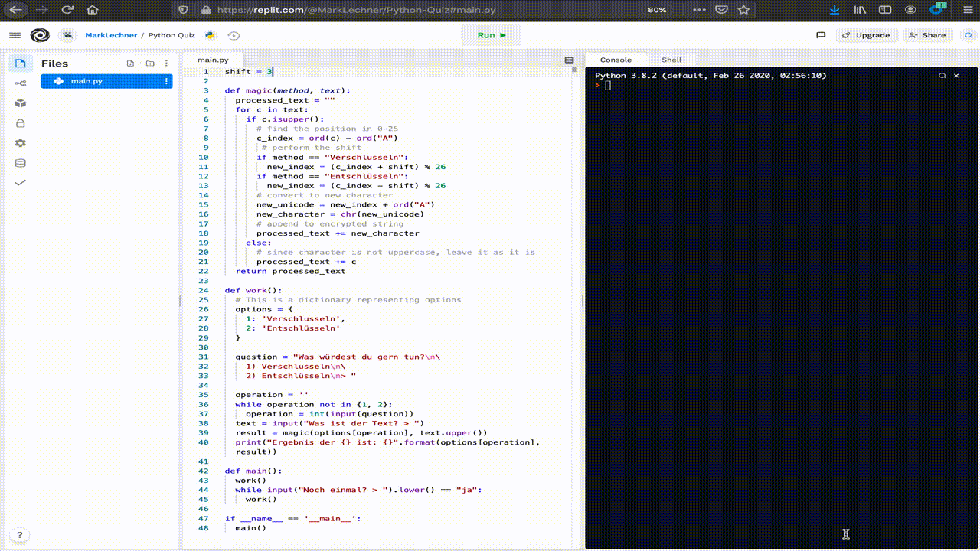Select main.py in the file tree
The width and height of the screenshot is (980, 551).
tap(106, 81)
